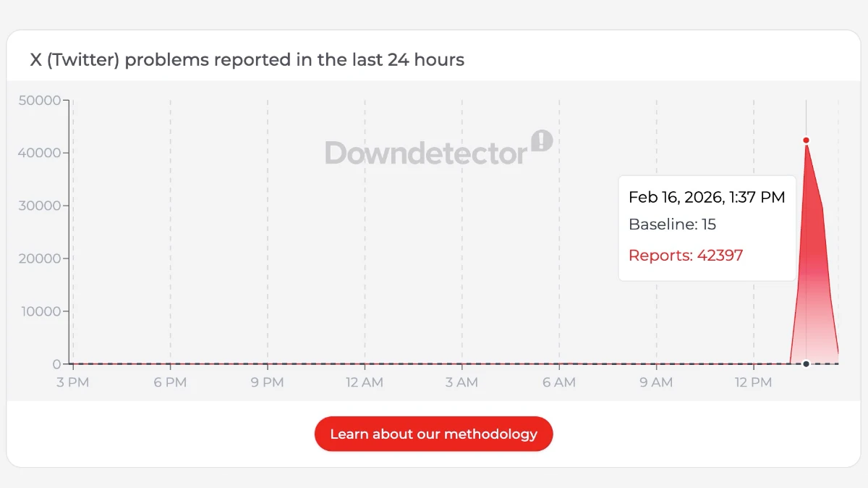868x488 pixels.
Task: Select the 6 AM time axis label
Action: click(x=559, y=382)
